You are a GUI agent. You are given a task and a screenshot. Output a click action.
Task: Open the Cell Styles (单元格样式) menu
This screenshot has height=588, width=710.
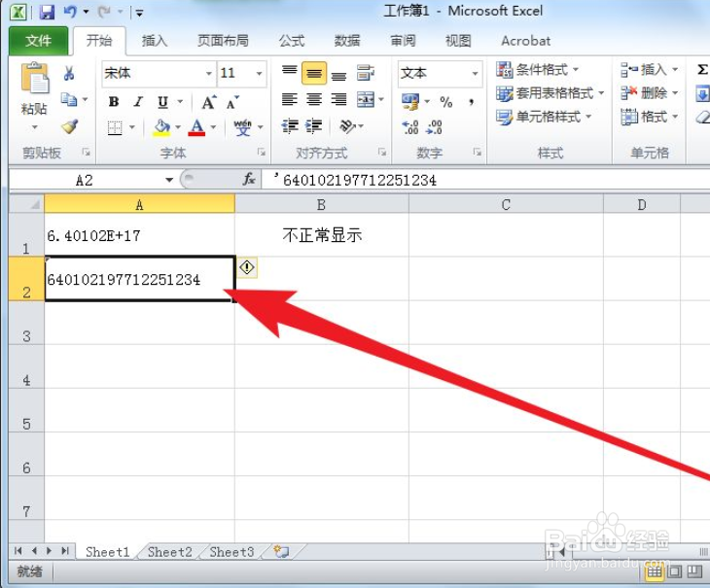pos(544,117)
